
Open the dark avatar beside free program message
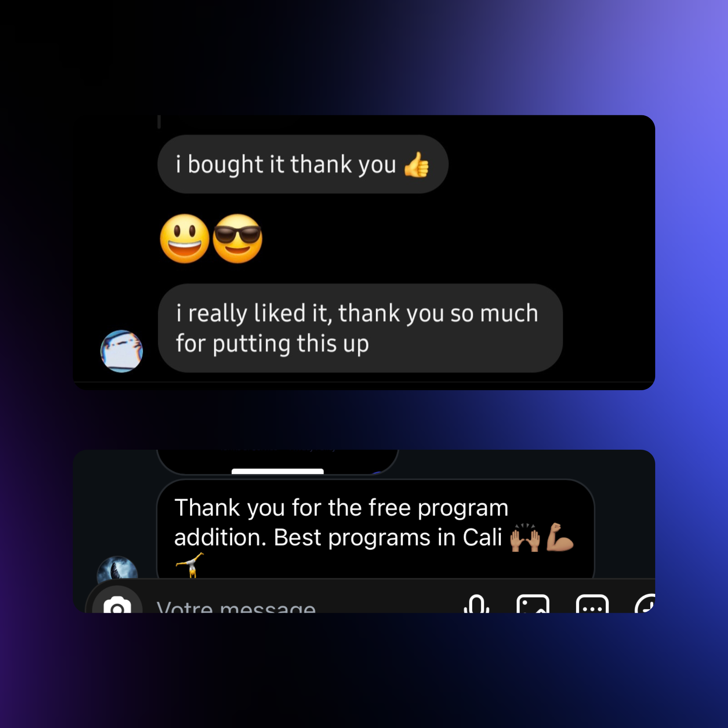click(x=118, y=568)
